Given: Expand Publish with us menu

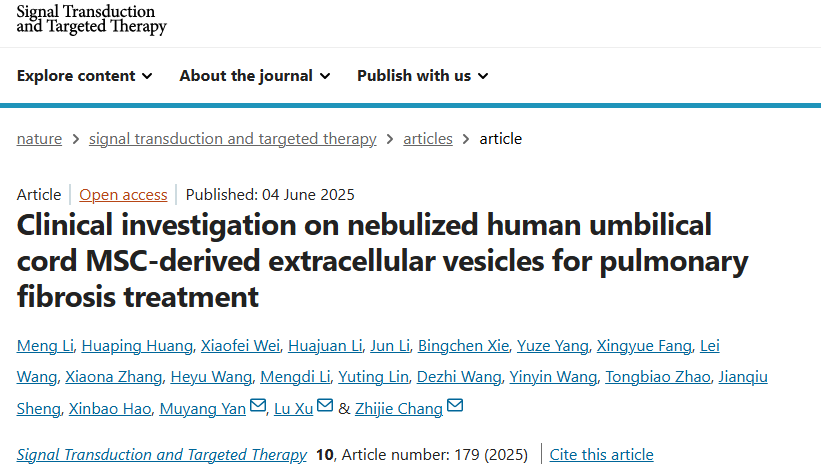Looking at the screenshot, I should coord(422,75).
